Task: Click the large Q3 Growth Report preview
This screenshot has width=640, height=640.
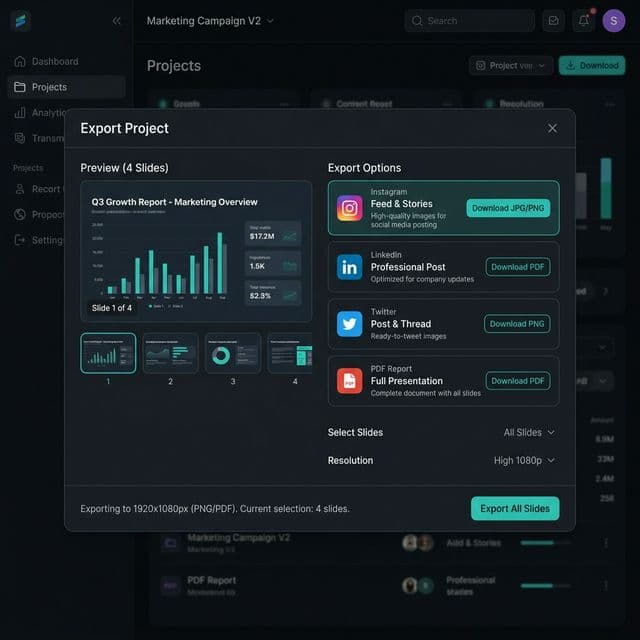Action: click(x=196, y=251)
